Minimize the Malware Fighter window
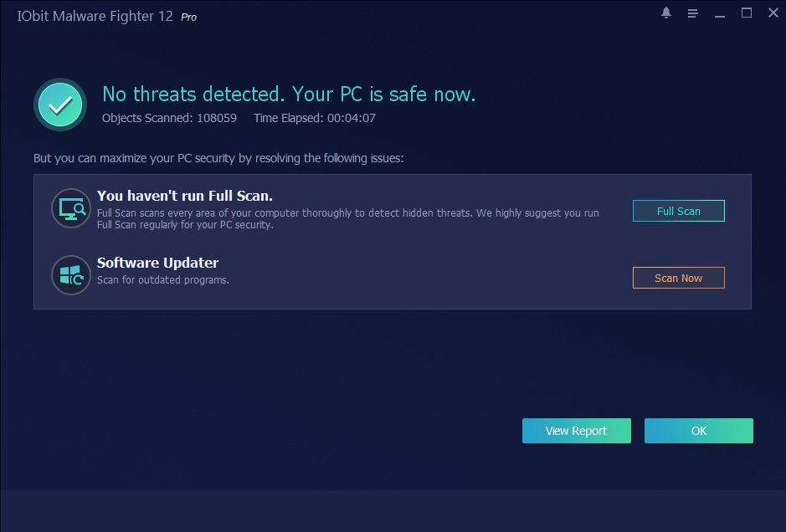Image resolution: width=786 pixels, height=532 pixels. click(720, 16)
